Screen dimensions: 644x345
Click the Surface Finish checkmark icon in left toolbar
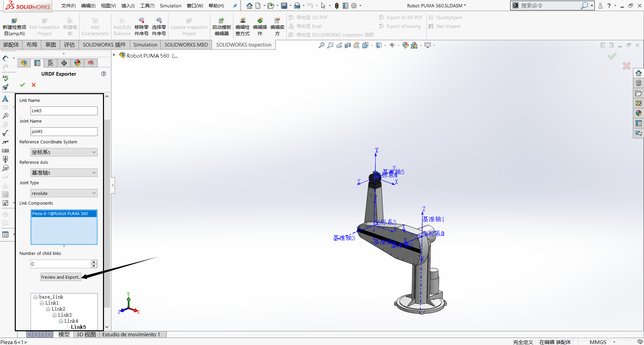tap(5, 133)
